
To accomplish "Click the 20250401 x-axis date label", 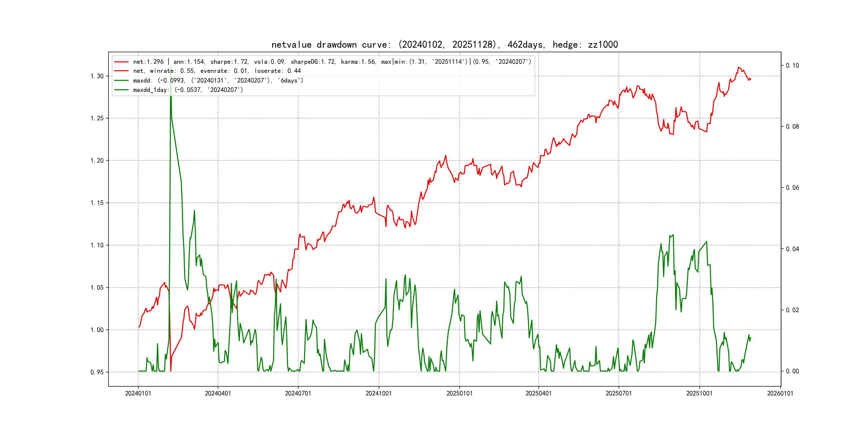I will pyautogui.click(x=538, y=394).
